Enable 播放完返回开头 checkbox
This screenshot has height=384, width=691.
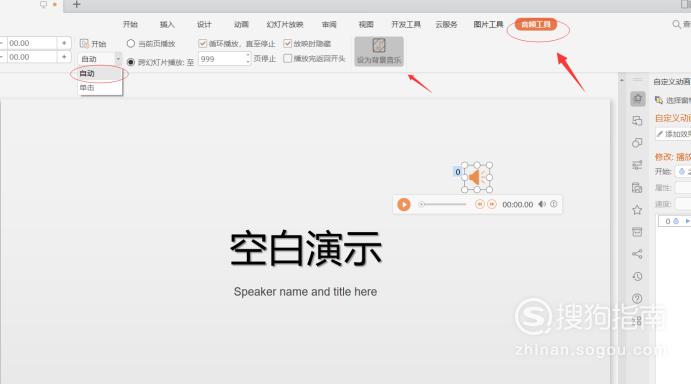point(288,58)
